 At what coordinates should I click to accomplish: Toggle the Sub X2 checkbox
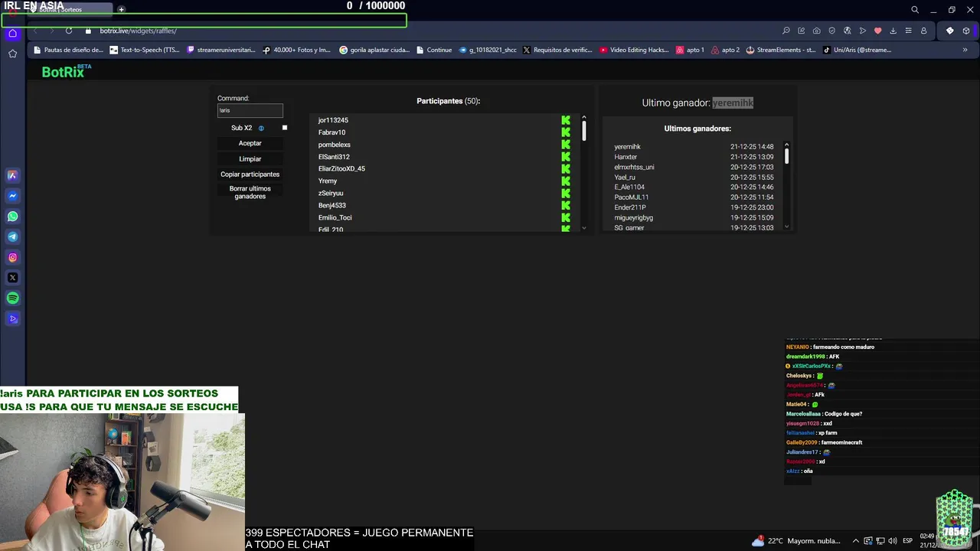tap(285, 128)
